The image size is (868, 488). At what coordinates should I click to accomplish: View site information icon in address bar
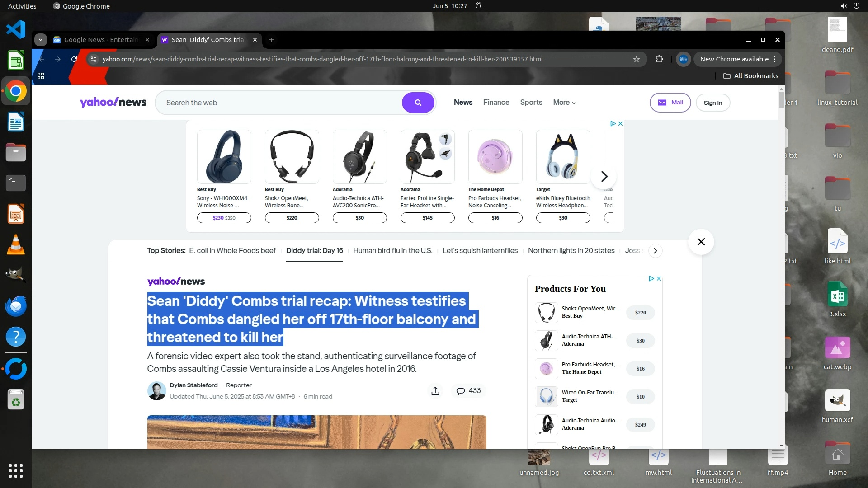(x=93, y=59)
